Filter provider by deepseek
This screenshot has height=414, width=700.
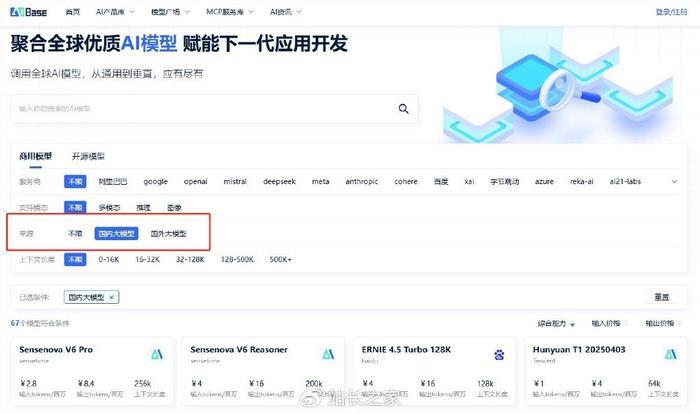279,181
